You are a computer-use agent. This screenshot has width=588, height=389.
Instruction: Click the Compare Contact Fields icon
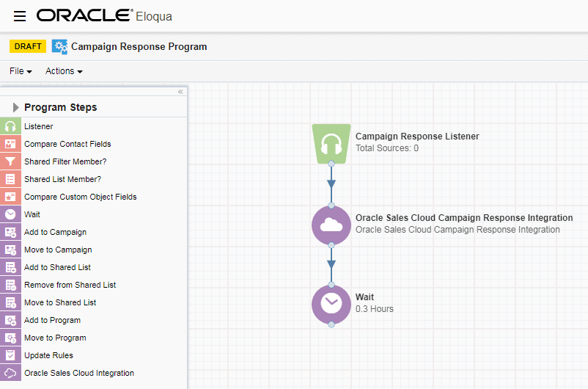pos(10,144)
